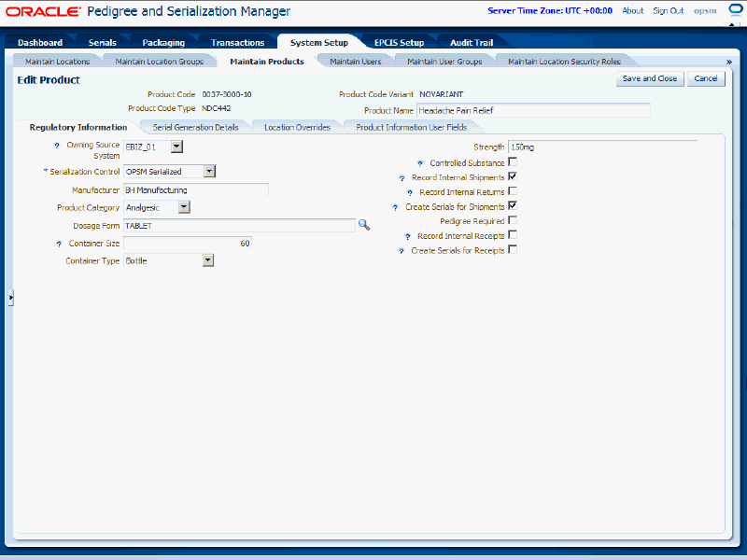Open the Packaging tab
Screen dimensions: 747x560
click(163, 42)
